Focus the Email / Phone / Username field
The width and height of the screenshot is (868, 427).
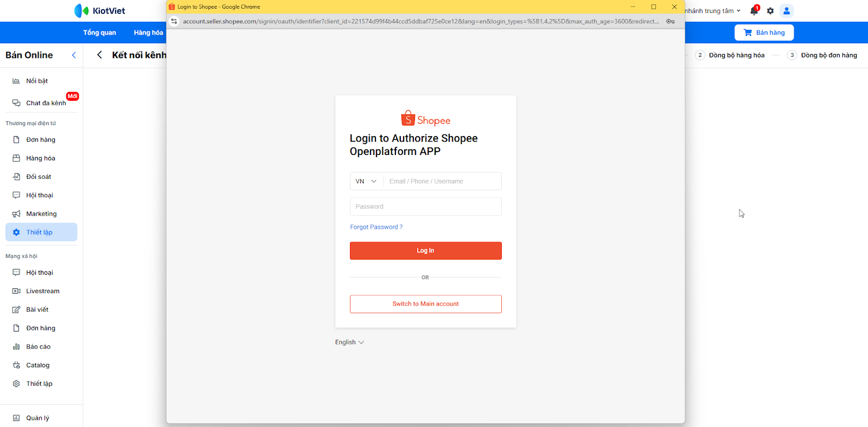[442, 181]
